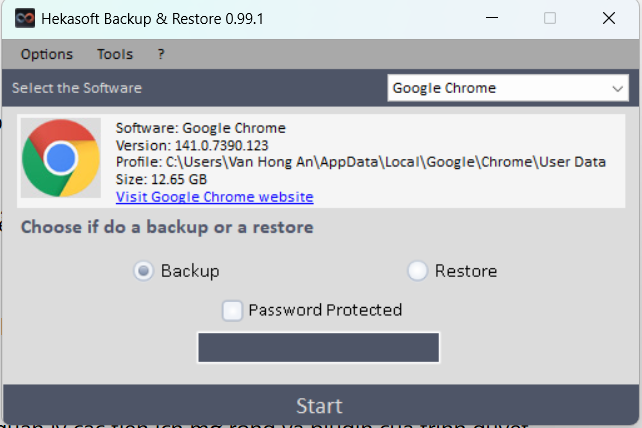The image size is (642, 428).
Task: Open the Tools menu
Action: pyautogui.click(x=115, y=54)
